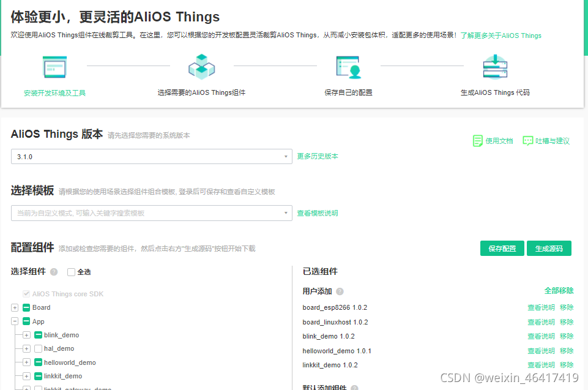Screen dimensions: 588x390
Task: Click the 使用文档 document icon
Action: 478,141
